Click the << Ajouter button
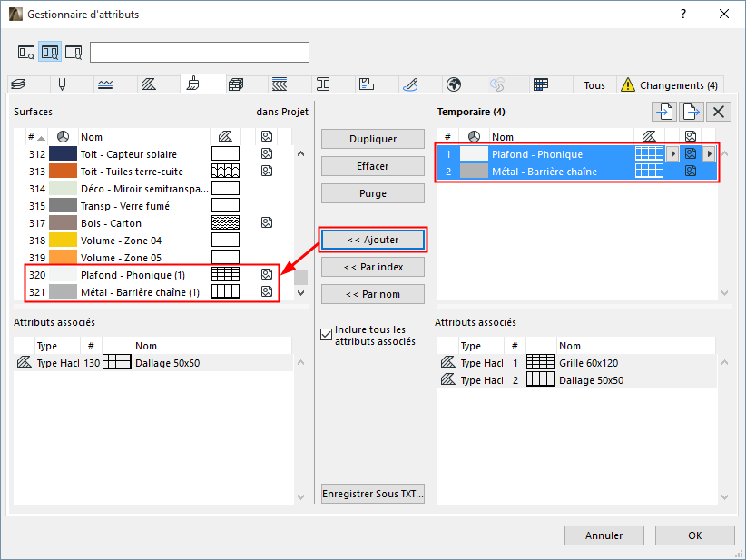The width and height of the screenshot is (746, 560). click(373, 240)
